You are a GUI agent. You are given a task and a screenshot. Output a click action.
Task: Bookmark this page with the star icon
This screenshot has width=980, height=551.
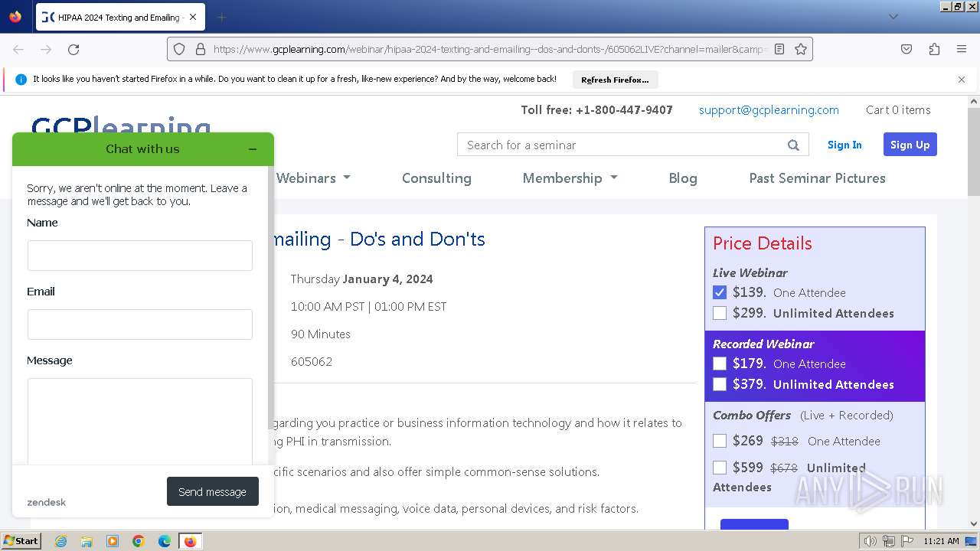click(x=801, y=49)
